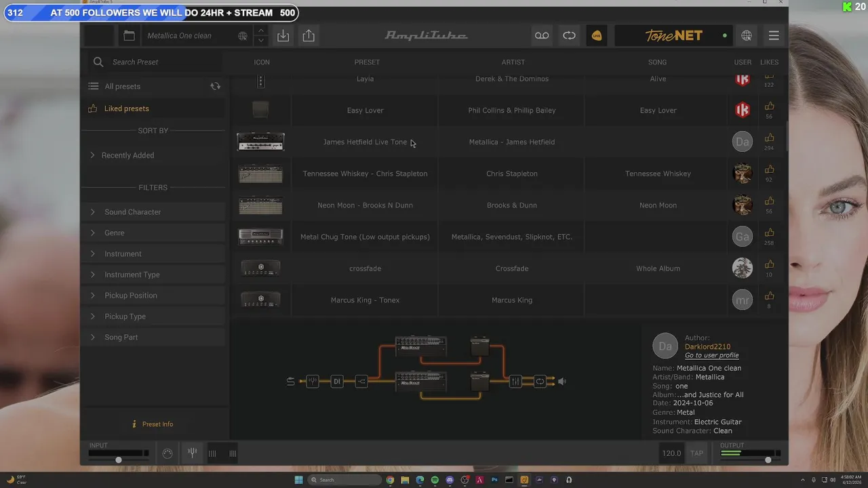
Task: Click the share/export preset icon
Action: (309, 36)
